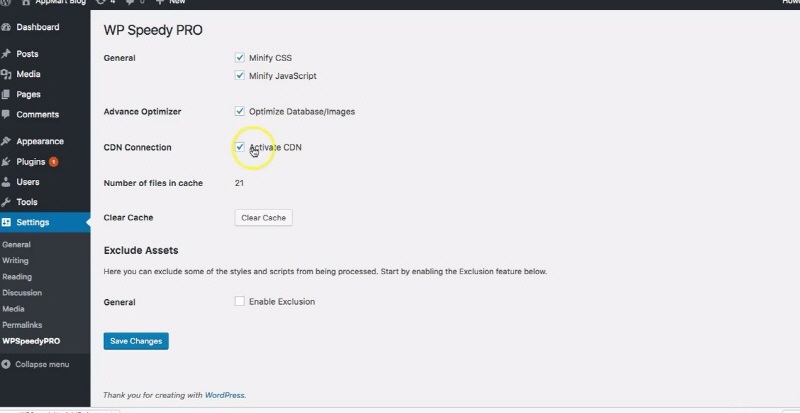Click Number of files in cache label

point(153,183)
